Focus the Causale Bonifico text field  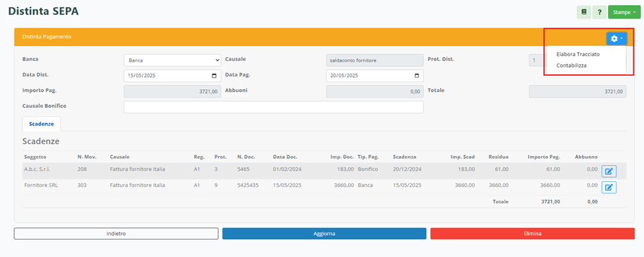click(273, 107)
